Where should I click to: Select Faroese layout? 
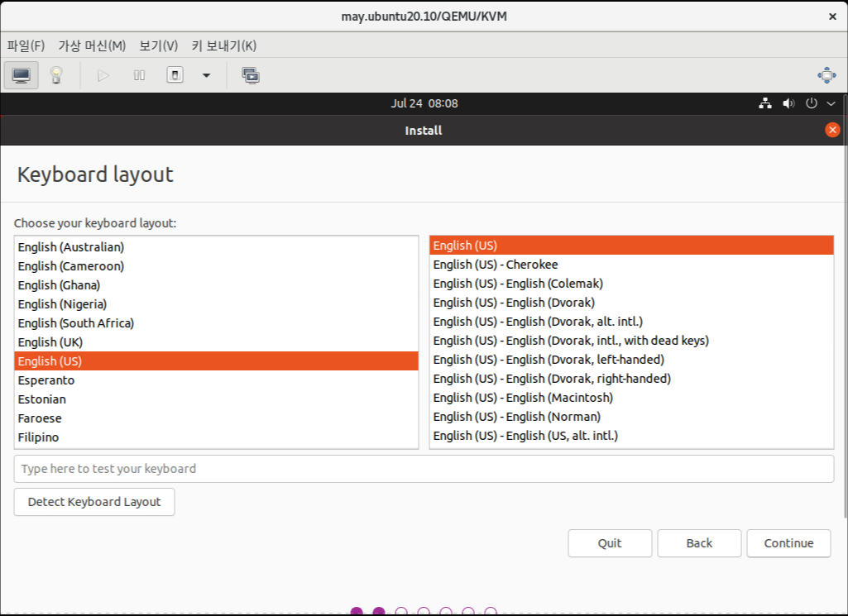click(x=216, y=418)
